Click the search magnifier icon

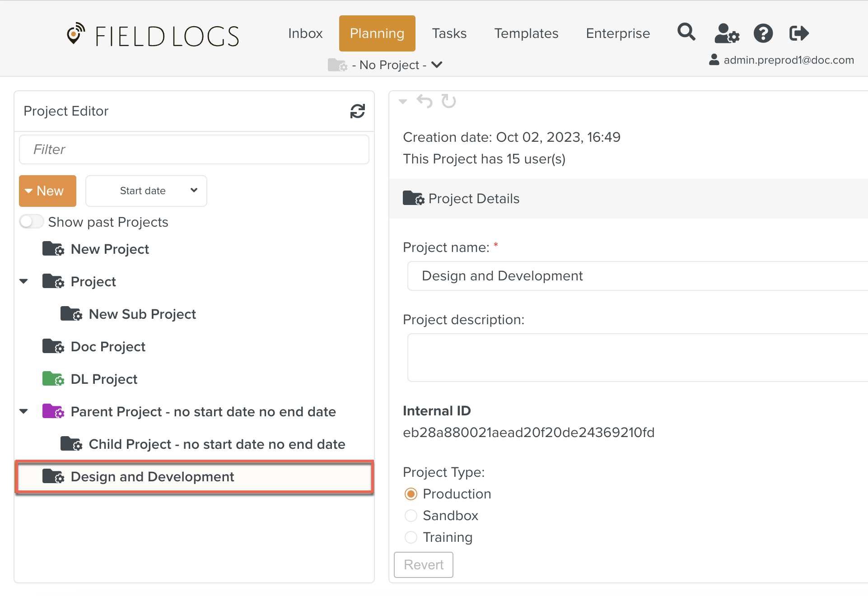coord(686,33)
